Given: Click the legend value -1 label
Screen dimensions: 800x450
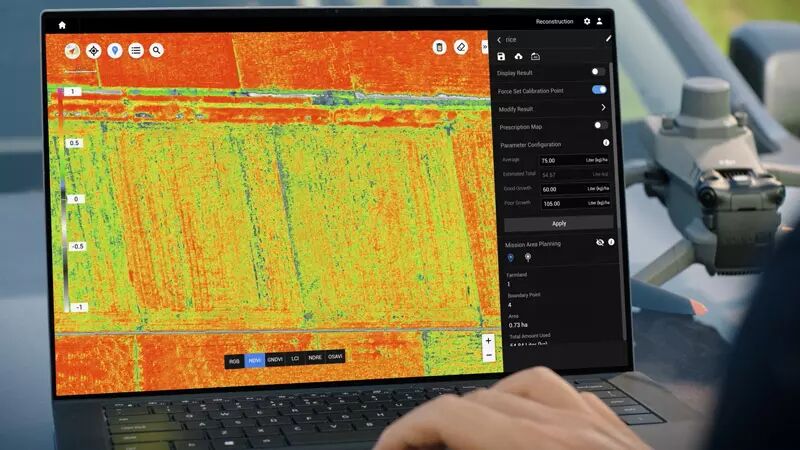Looking at the screenshot, I should click(79, 307).
